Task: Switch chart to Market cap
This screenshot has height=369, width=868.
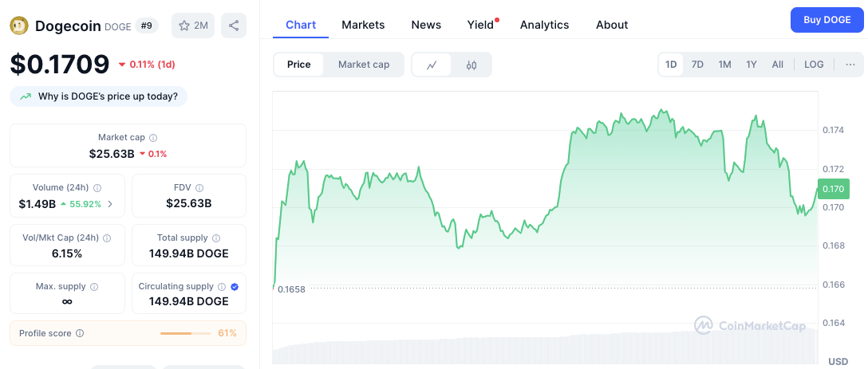Action: 364,65
